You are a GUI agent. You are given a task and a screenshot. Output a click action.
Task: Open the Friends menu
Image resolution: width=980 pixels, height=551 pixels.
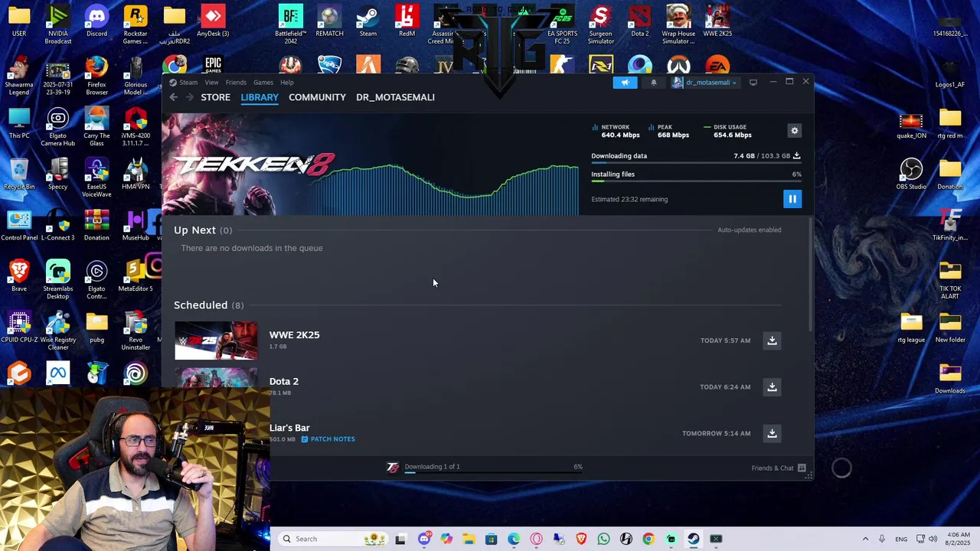pos(236,83)
